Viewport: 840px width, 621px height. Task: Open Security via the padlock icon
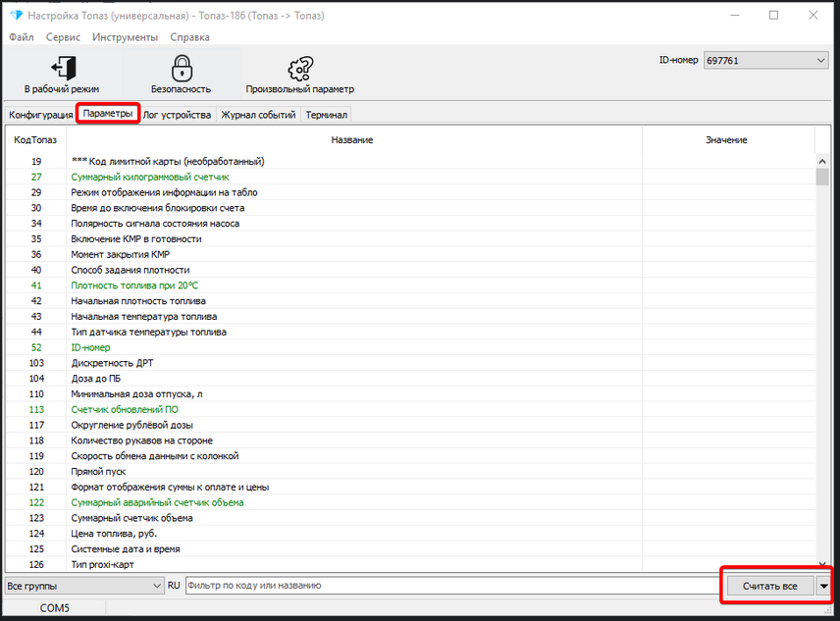182,68
